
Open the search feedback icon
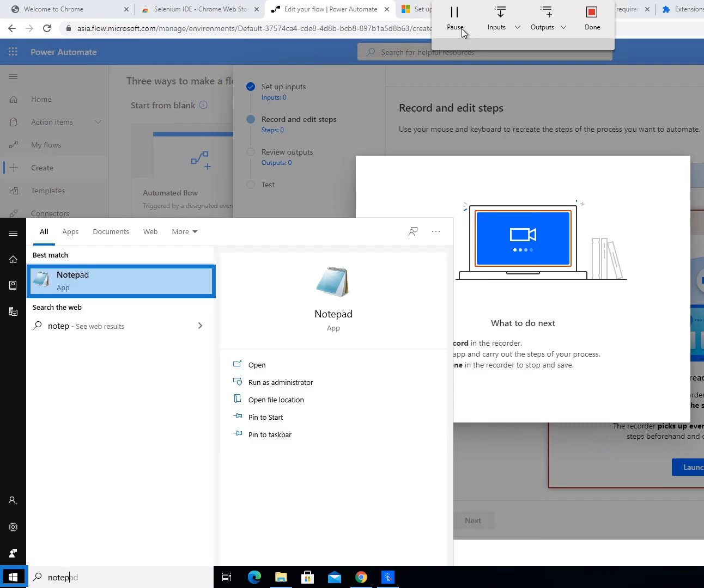tap(413, 231)
